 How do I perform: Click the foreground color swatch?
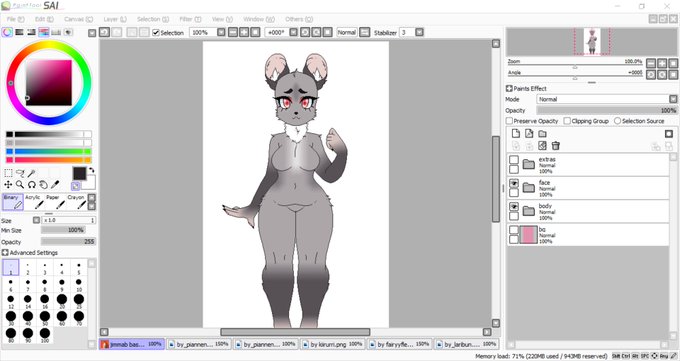[79, 174]
